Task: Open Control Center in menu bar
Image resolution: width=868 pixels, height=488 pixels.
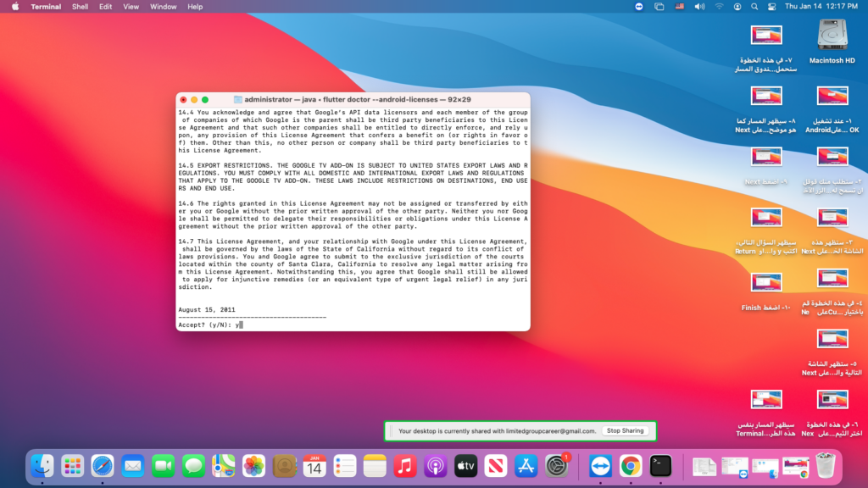Action: 771,7
